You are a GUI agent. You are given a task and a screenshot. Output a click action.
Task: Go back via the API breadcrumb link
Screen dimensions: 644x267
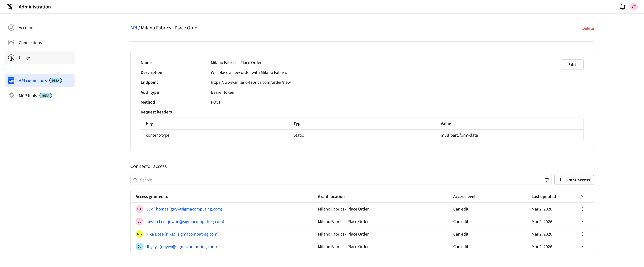point(133,28)
